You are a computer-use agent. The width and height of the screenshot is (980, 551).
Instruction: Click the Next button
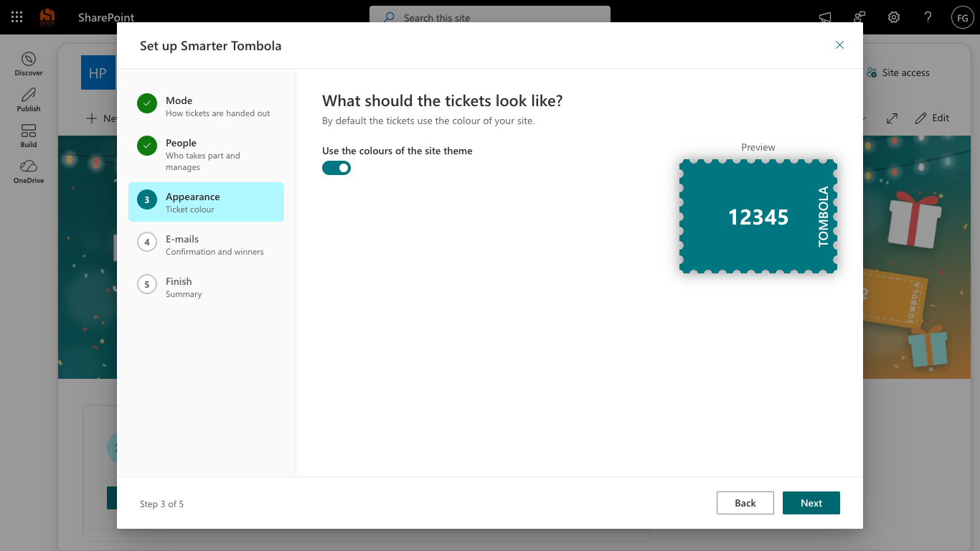[811, 503]
